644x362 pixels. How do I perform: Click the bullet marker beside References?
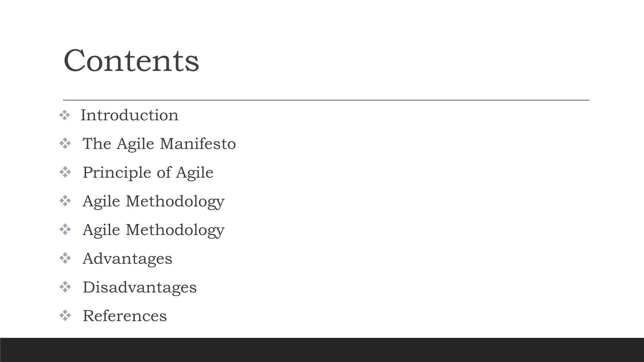65,315
